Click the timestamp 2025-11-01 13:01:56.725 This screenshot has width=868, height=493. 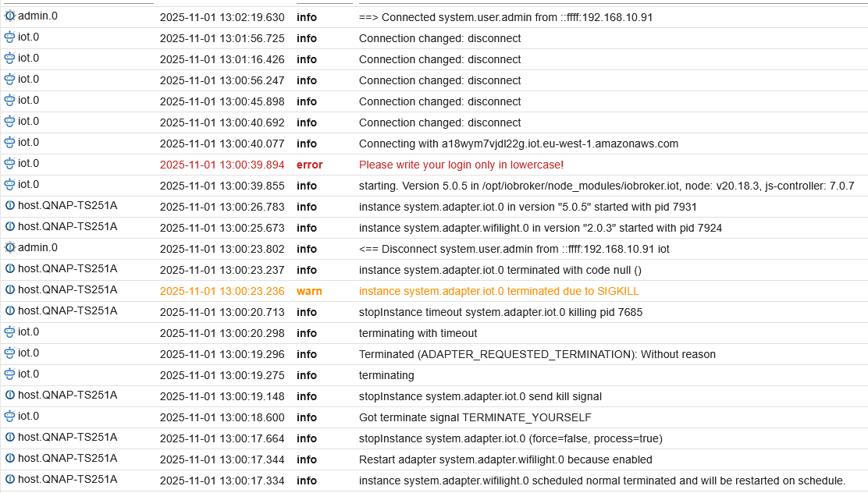click(x=222, y=38)
